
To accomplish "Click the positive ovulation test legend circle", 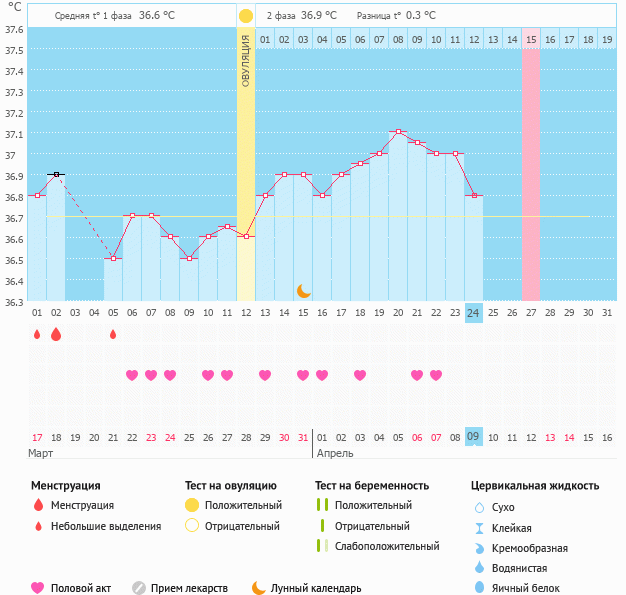I will click(192, 506).
